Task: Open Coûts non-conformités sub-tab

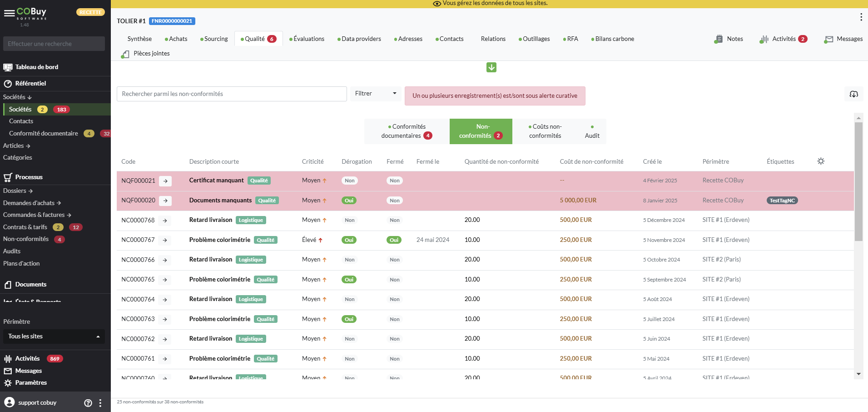Action: [545, 131]
